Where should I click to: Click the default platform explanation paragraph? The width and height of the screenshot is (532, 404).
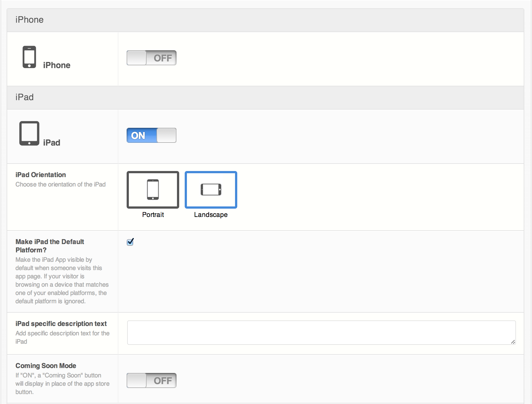tap(62, 280)
